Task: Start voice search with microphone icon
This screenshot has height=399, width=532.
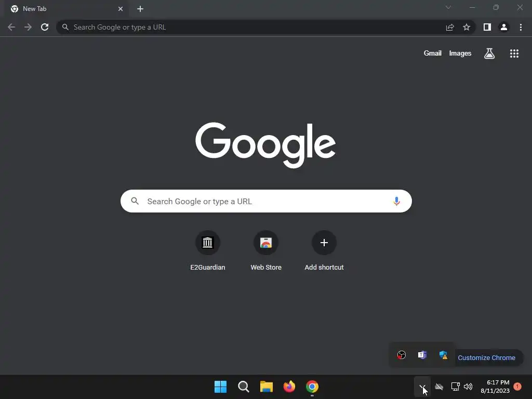Action: tap(396, 201)
